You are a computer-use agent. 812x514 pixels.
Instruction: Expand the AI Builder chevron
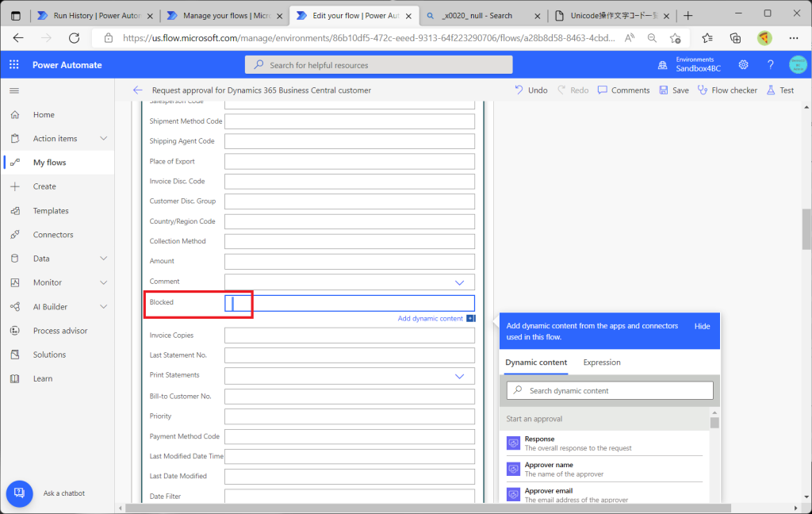click(x=104, y=306)
